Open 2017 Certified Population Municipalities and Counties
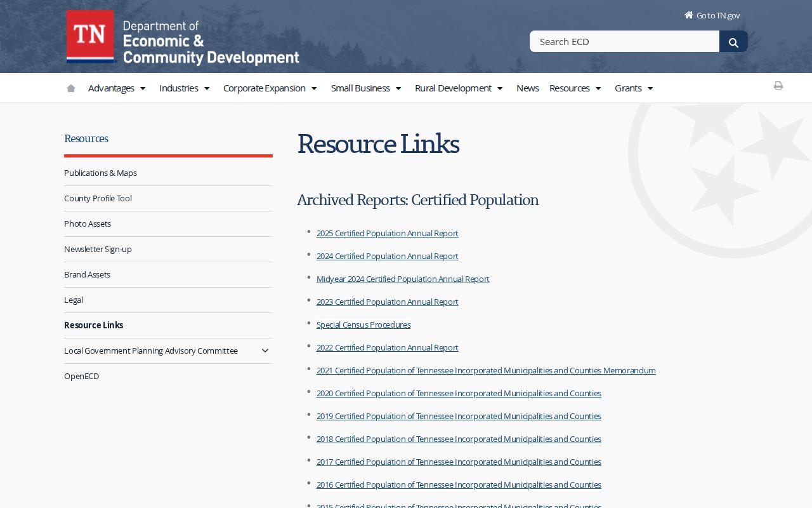Viewport: 812px width, 508px height. [459, 462]
